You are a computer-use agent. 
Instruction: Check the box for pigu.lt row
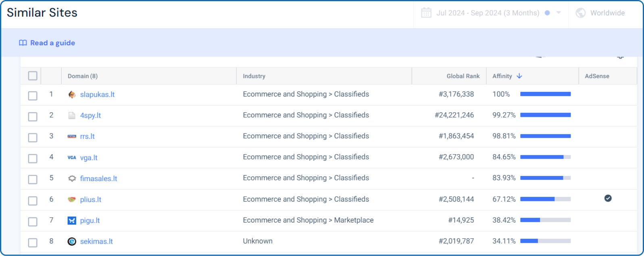tap(33, 221)
